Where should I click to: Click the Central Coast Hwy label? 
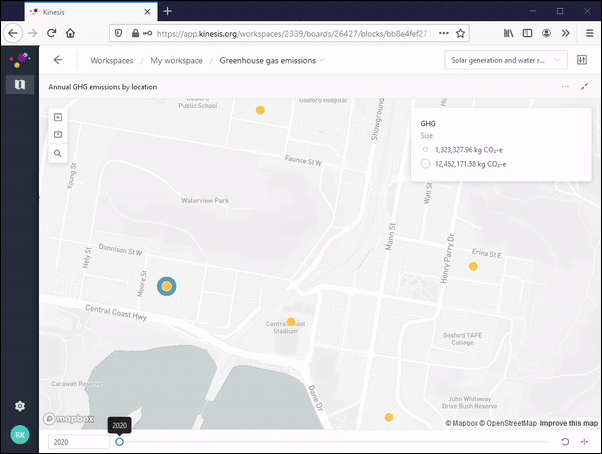[116, 312]
